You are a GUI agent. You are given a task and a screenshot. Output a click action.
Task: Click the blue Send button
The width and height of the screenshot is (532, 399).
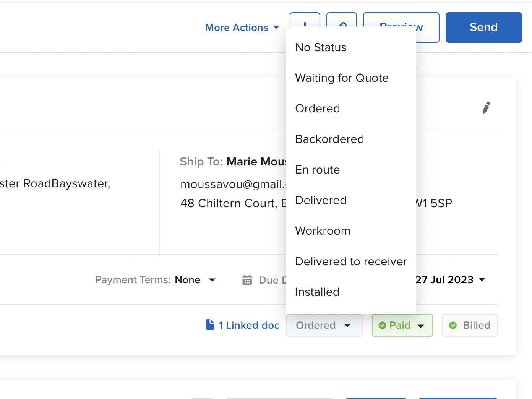[483, 28]
